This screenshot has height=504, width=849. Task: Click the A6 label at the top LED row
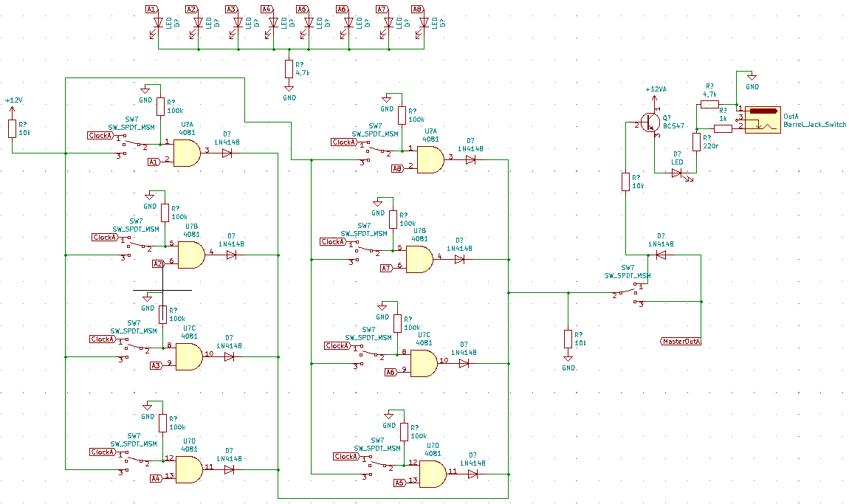[342, 9]
